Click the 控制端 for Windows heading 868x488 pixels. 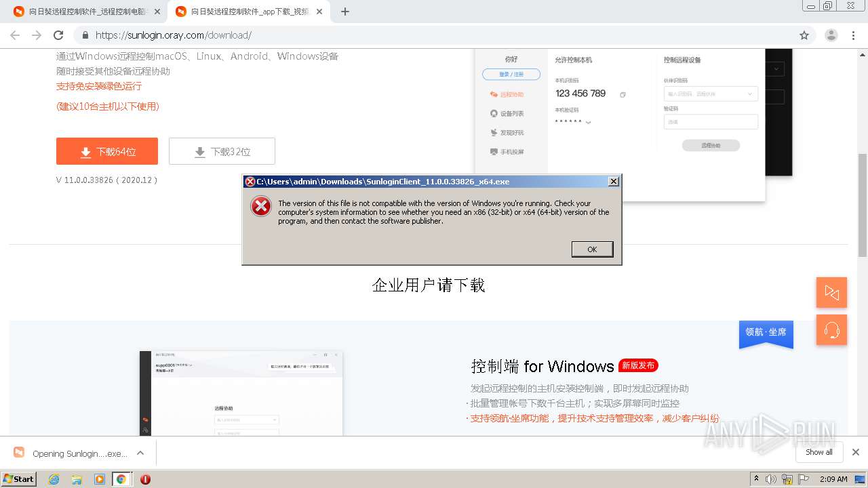[x=542, y=367]
